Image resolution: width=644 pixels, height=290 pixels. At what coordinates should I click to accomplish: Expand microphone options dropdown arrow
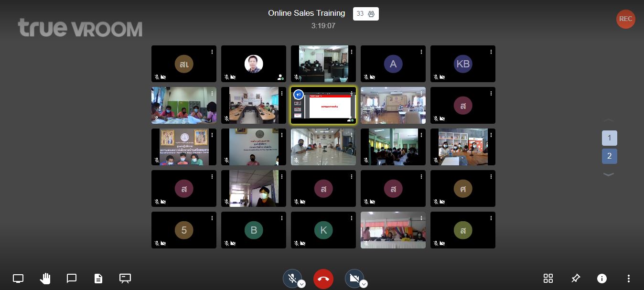tap(301, 284)
